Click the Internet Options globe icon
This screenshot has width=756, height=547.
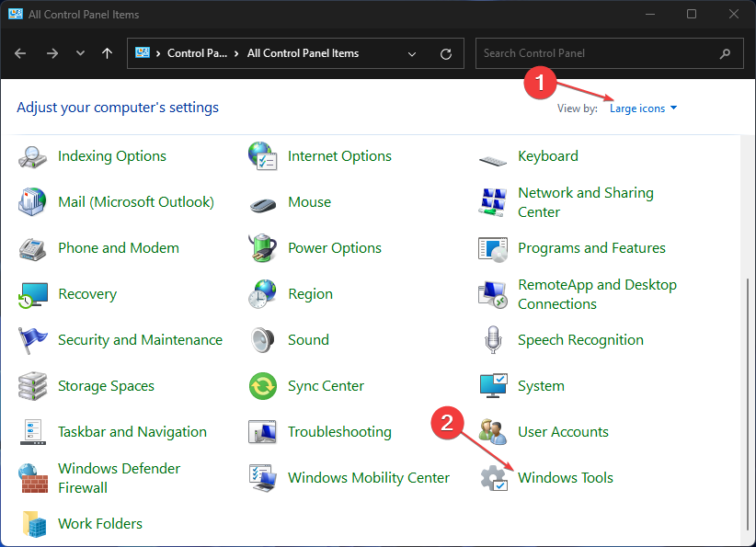pos(263,156)
